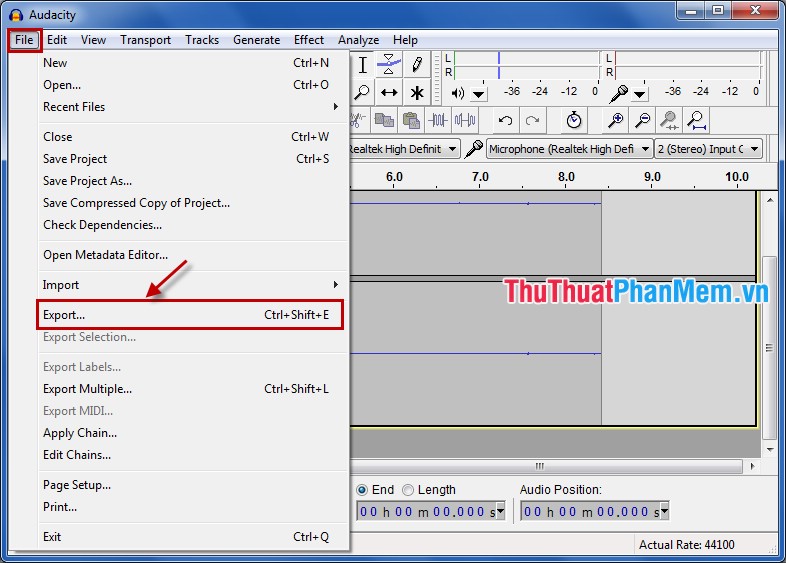Viewport: 786px width, 563px height.
Task: Click the Copy toolbar icon
Action: 384,120
